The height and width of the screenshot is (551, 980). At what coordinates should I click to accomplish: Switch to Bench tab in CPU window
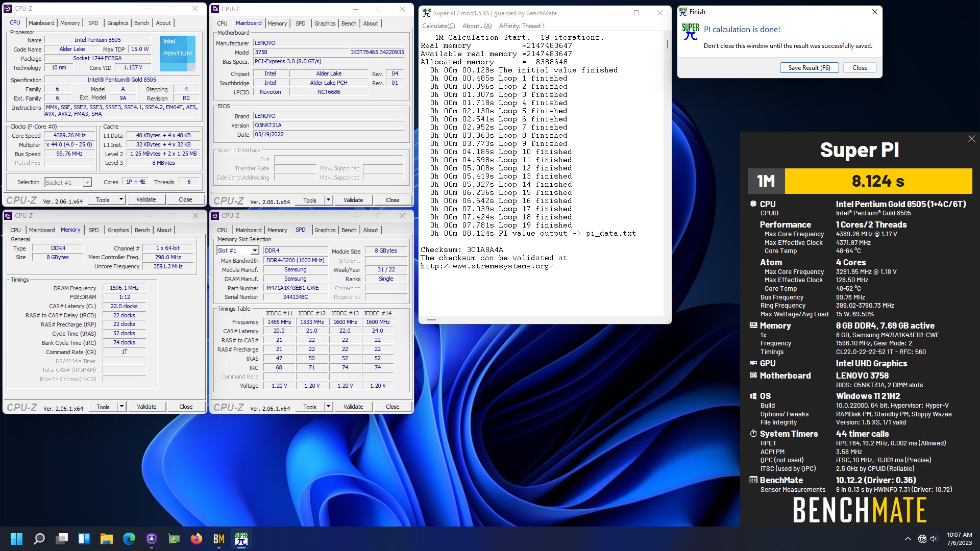coord(142,23)
